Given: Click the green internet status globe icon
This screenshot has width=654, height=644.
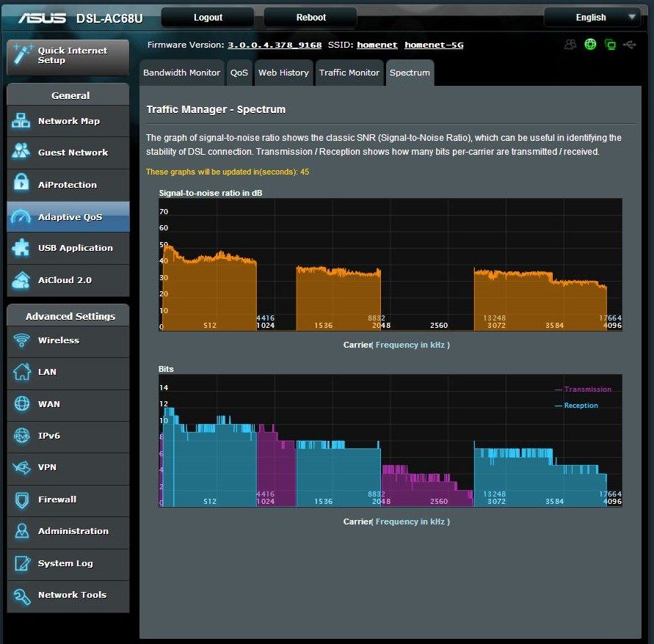Looking at the screenshot, I should [590, 44].
